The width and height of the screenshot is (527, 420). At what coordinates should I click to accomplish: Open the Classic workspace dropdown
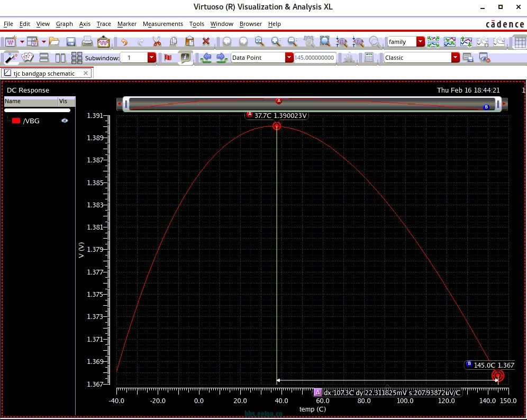tap(456, 58)
